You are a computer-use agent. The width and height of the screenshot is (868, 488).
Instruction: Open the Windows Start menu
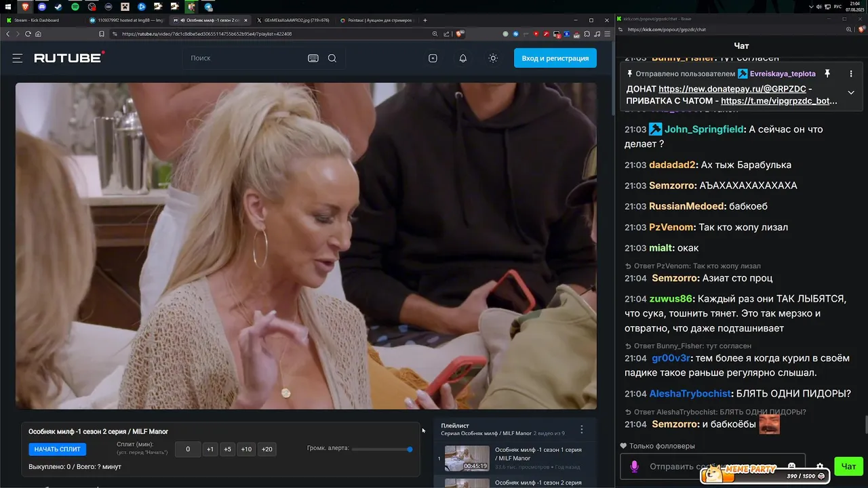click(x=8, y=7)
